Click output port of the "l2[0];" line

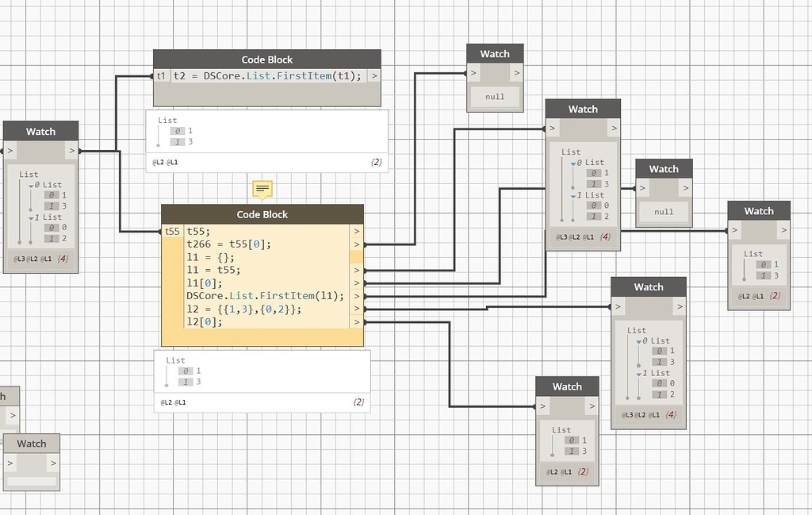pos(357,321)
